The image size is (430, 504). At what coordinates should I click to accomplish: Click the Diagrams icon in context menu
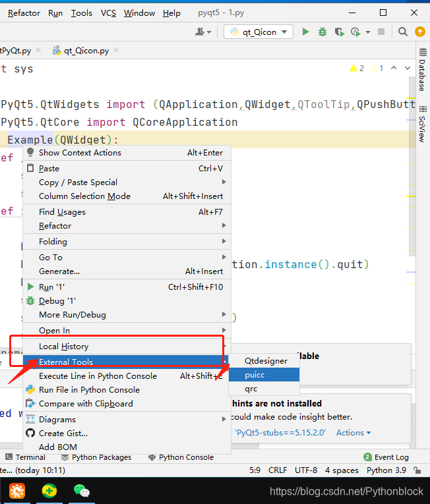[30, 419]
